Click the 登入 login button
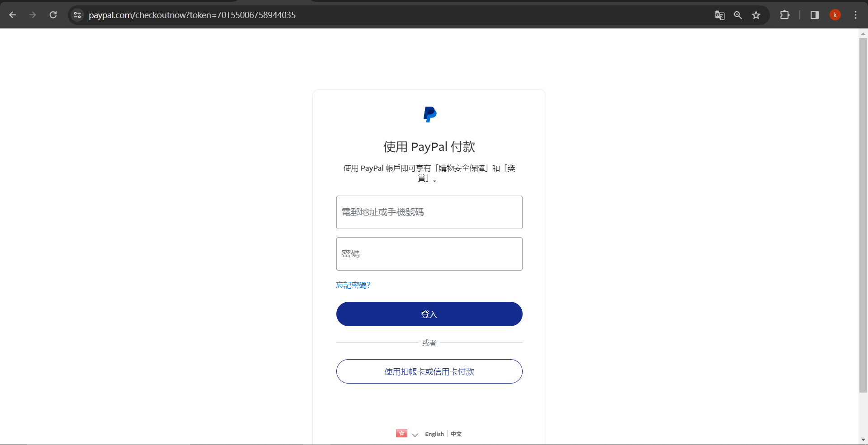This screenshot has width=868, height=445. point(429,314)
